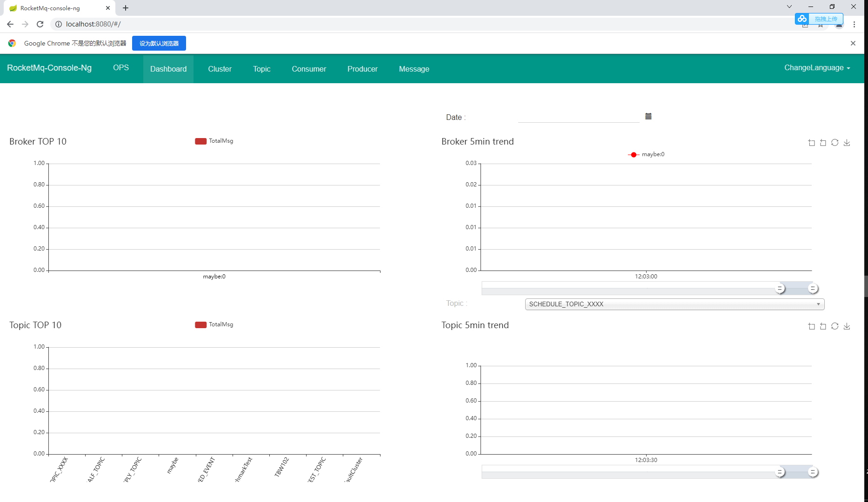Toggle maybe:0 legend in Broker 5min trend

point(646,154)
